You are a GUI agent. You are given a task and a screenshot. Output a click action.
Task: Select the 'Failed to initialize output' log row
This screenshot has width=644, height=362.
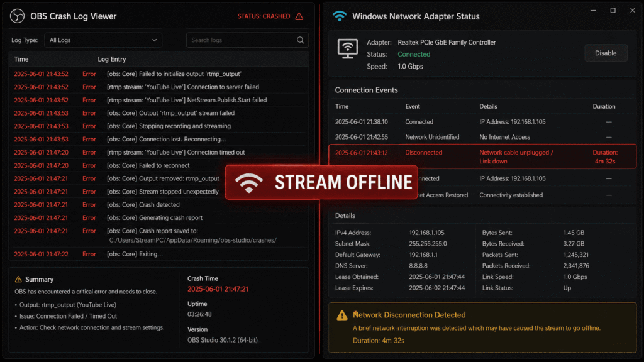click(x=158, y=74)
